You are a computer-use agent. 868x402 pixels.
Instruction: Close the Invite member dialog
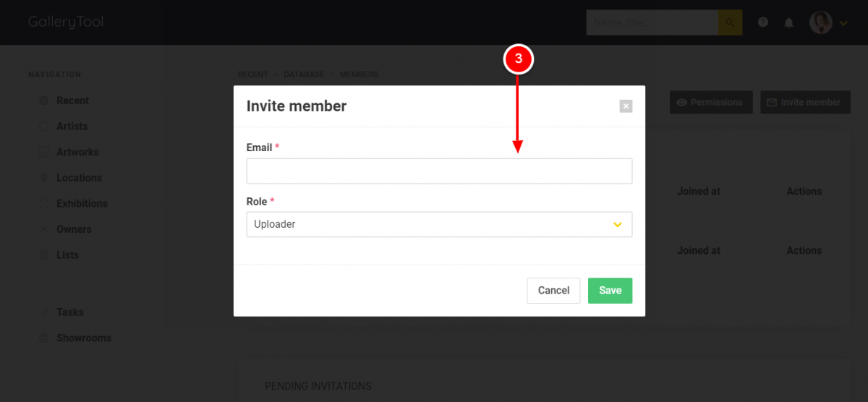626,106
